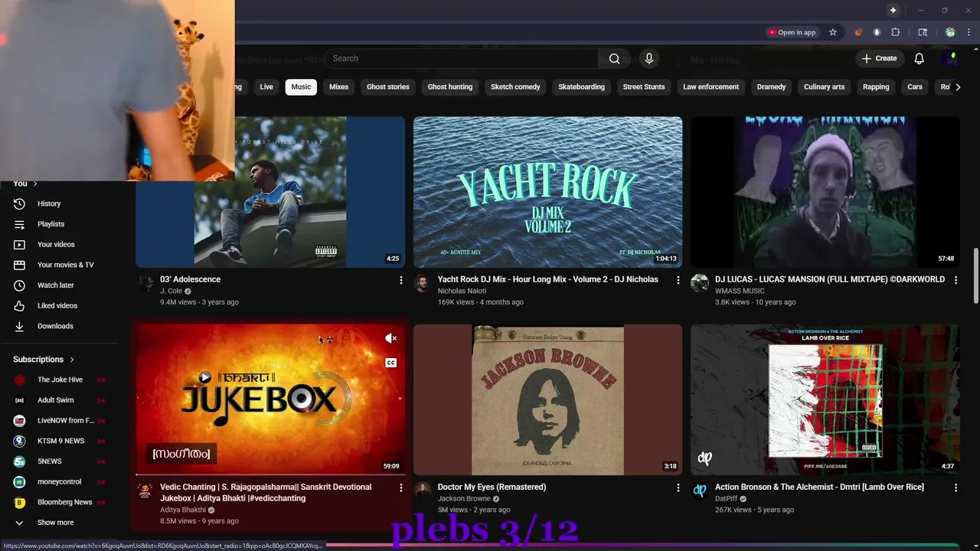Expand the You section chevron

35,184
